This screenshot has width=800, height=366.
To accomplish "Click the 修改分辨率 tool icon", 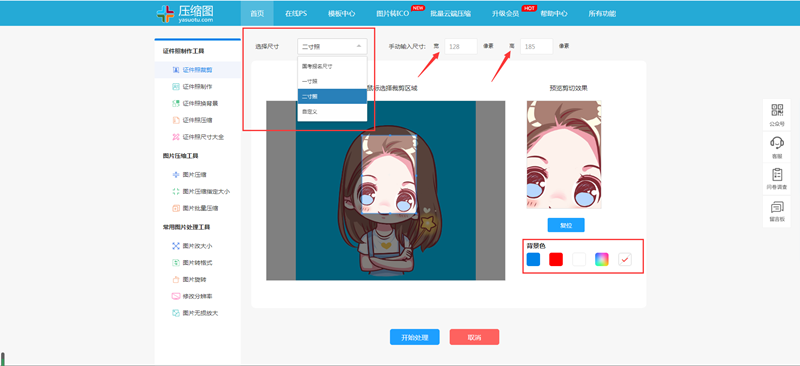I will pos(176,296).
